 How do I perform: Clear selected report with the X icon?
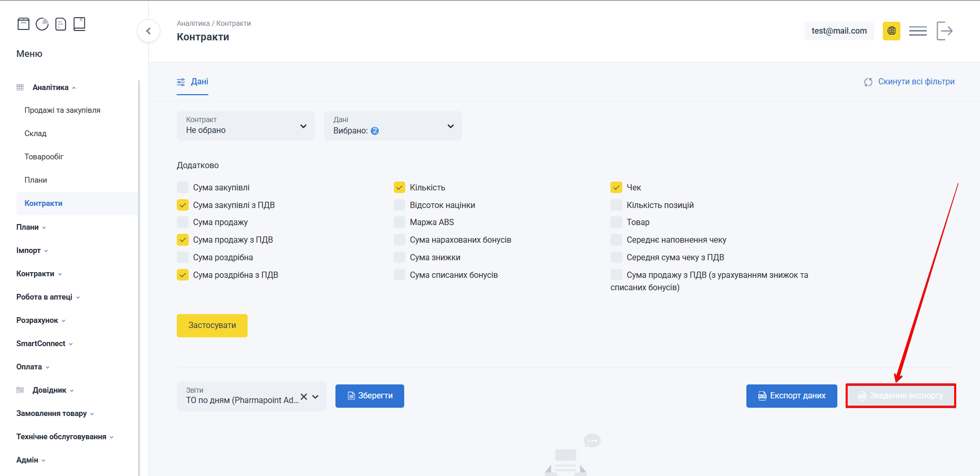304,397
